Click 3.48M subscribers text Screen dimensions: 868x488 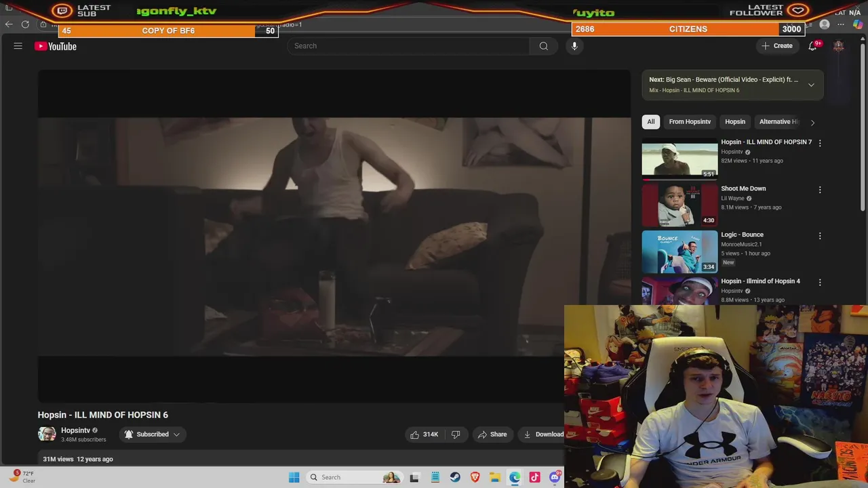[83, 440]
